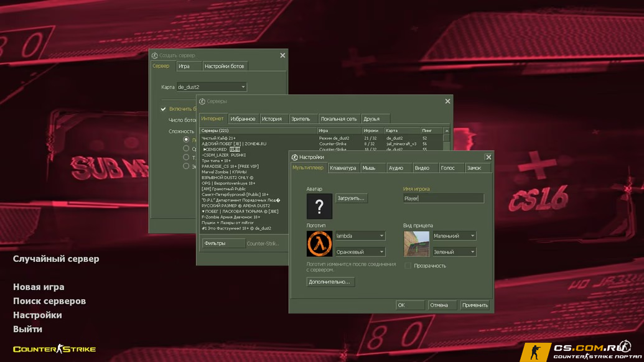The image size is (644, 362).
Task: Click Выйти in main menu
Action: [x=27, y=329]
